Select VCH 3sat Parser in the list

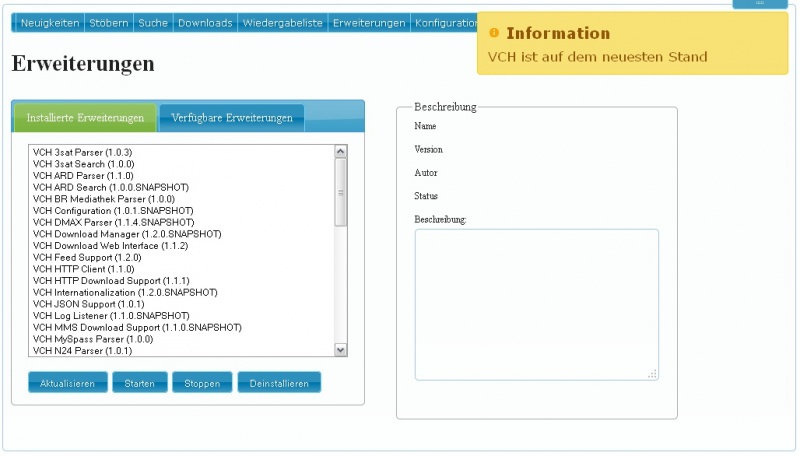point(83,152)
